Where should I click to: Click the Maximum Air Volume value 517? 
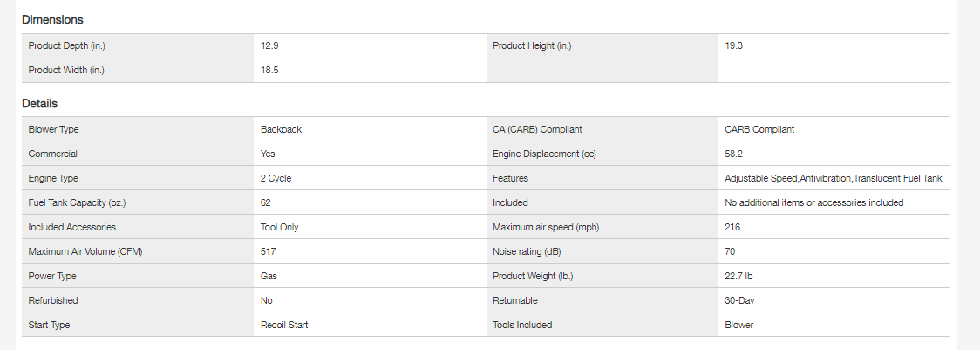click(268, 251)
